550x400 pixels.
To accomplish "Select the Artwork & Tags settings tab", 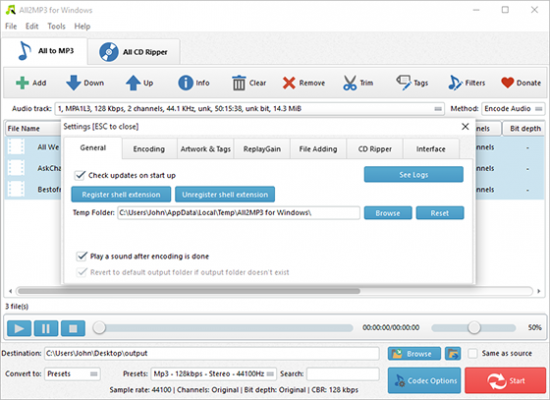I will 206,149.
